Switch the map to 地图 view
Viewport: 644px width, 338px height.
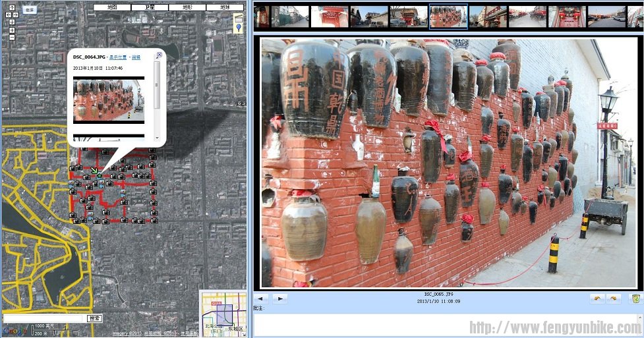point(111,7)
